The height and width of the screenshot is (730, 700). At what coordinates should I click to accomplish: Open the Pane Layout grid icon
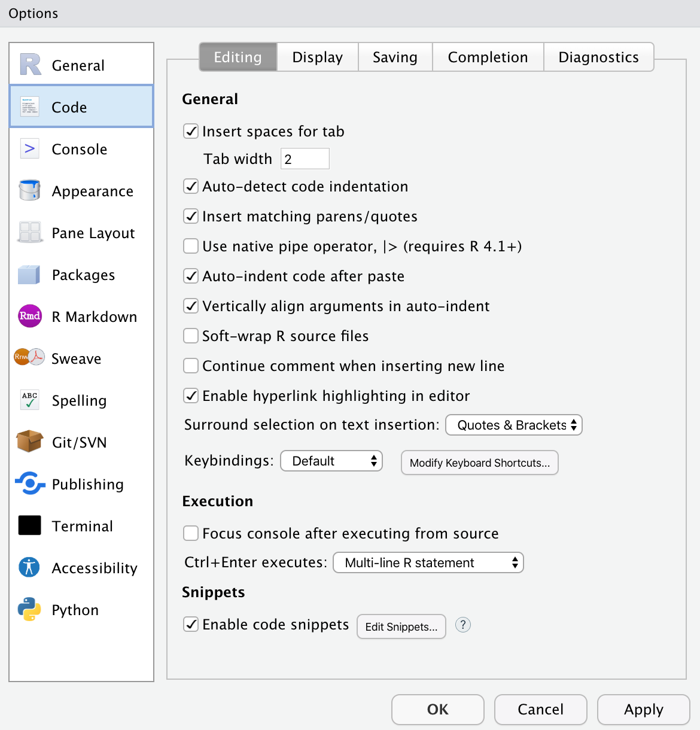point(30,232)
